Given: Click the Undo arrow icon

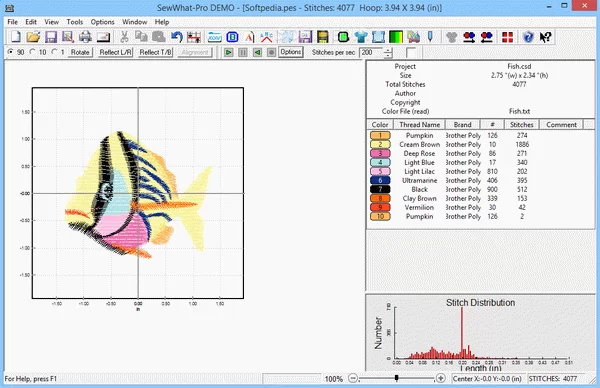Looking at the screenshot, I should point(176,37).
